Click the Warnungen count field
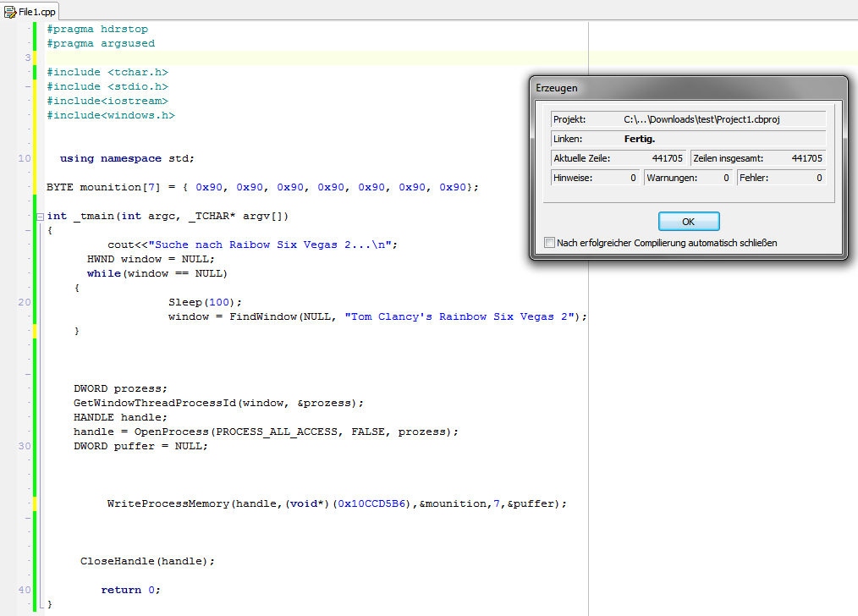Image resolution: width=858 pixels, height=616 pixels. [x=687, y=178]
